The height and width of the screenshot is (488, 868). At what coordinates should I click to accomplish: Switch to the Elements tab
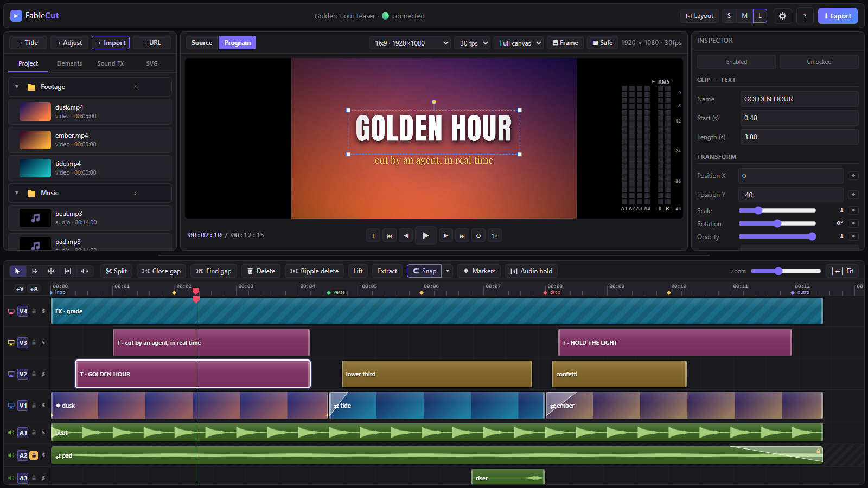click(69, 63)
